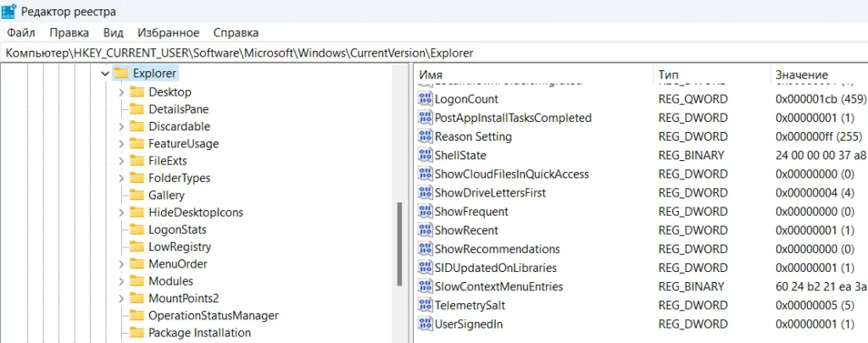Open the Правка menu
The image size is (868, 343).
(70, 33)
